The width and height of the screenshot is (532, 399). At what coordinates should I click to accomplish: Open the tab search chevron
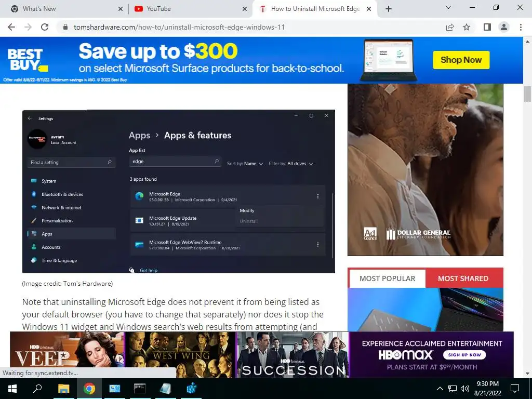point(448,7)
